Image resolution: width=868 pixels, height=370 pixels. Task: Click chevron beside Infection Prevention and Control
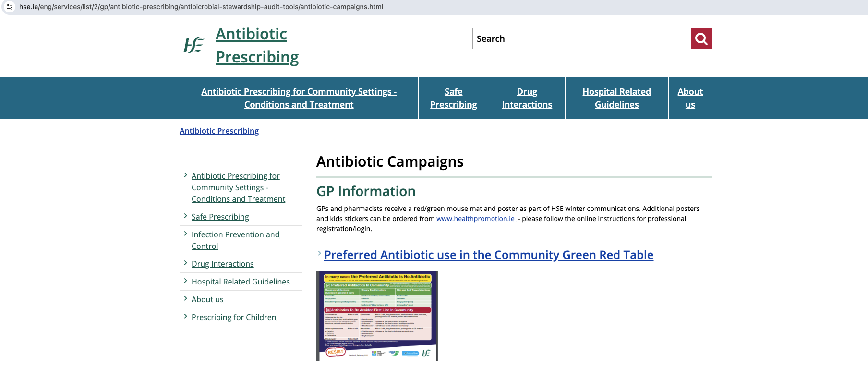pos(185,234)
